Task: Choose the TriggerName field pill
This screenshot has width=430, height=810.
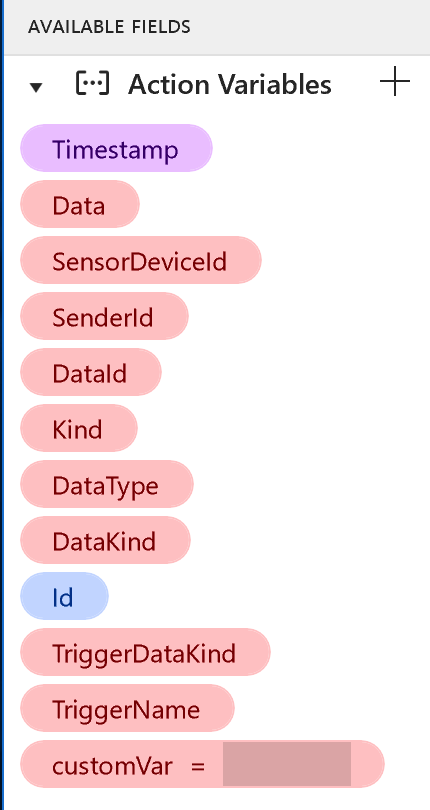Action: click(x=127, y=708)
